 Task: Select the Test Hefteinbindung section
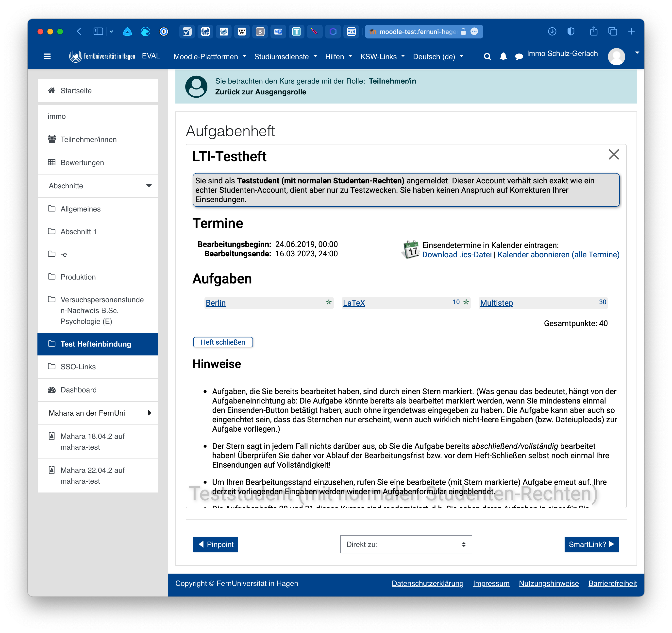pos(98,344)
